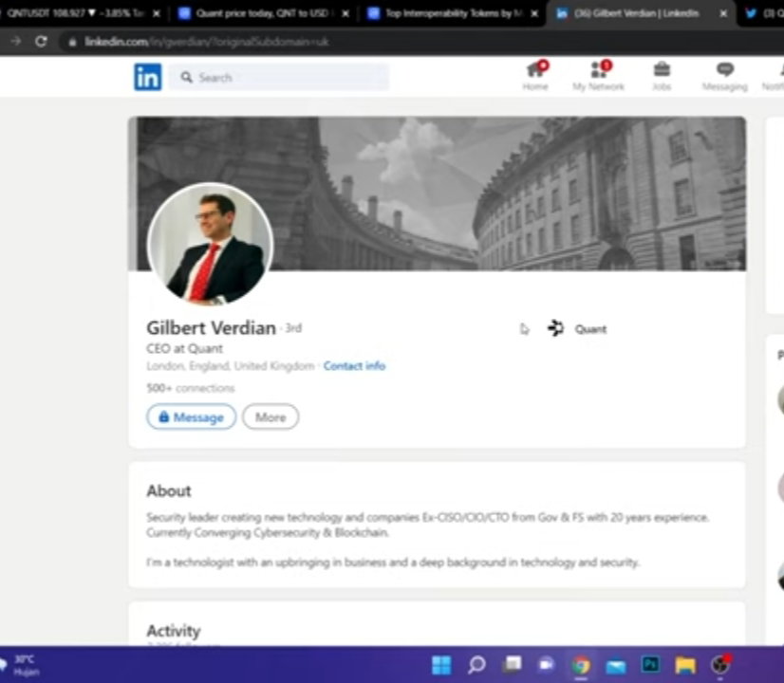Click the browser forward arrow
Image resolution: width=784 pixels, height=683 pixels.
coord(16,42)
